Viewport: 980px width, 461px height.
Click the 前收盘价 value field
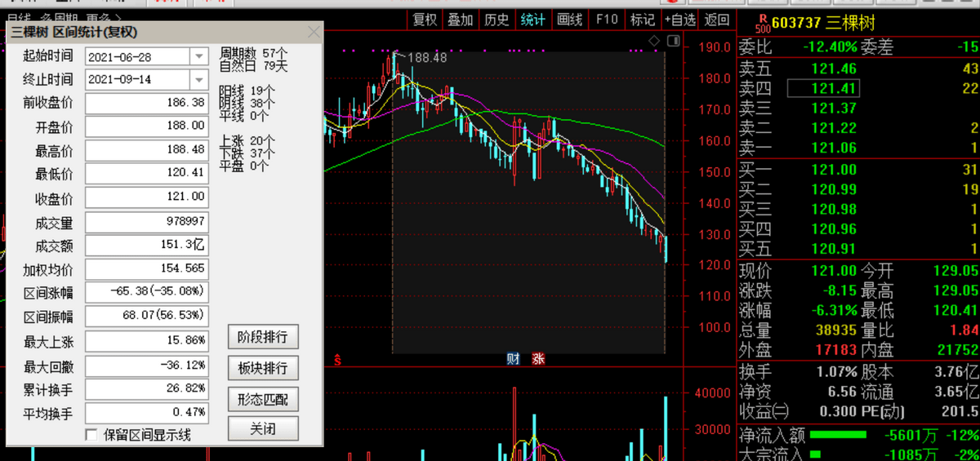click(x=147, y=104)
